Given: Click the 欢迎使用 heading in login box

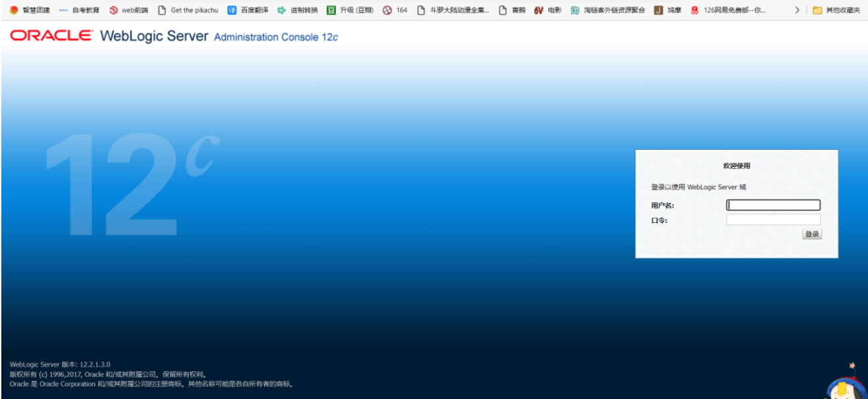Looking at the screenshot, I should (x=737, y=166).
